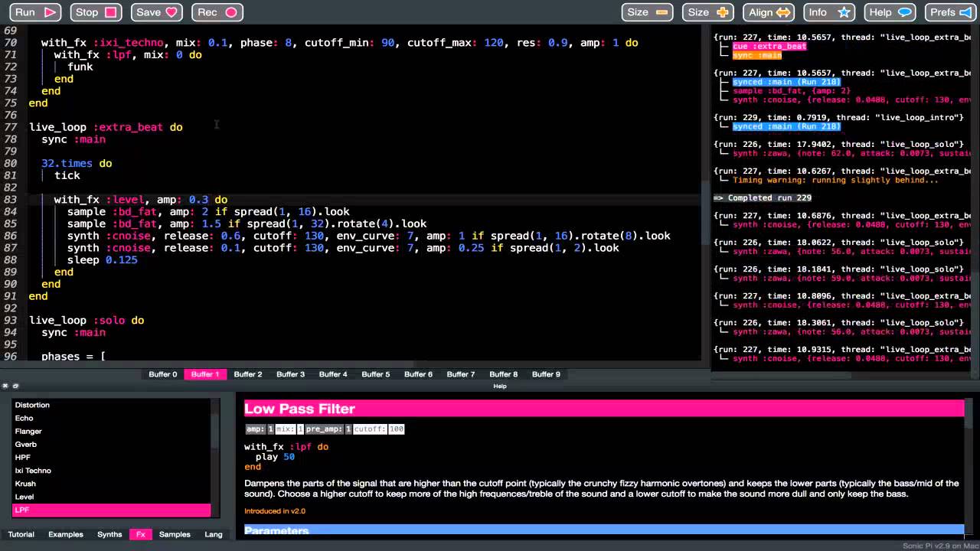Open Help with the speech bubble icon
Screen dimensions: 980x551
pos(905,11)
